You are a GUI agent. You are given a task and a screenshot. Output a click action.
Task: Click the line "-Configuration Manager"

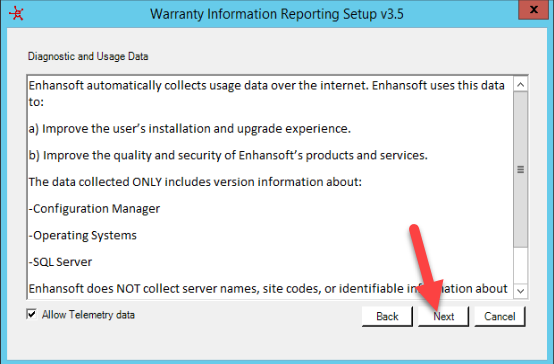(94, 209)
